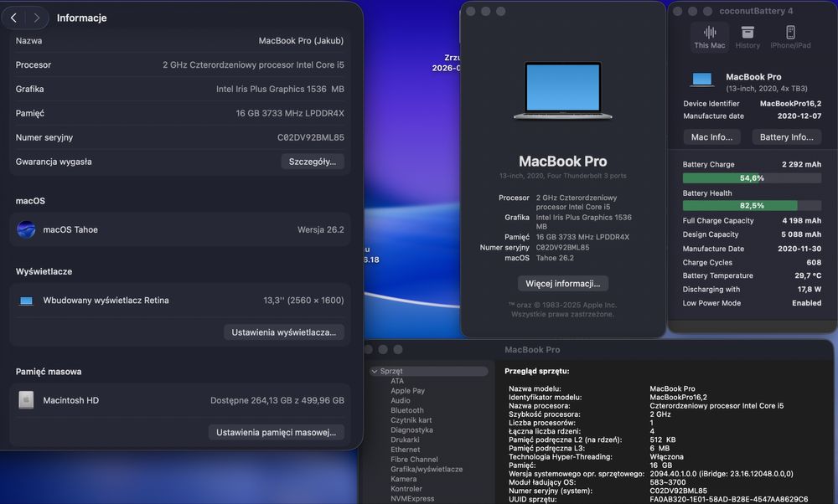This screenshot has height=504, width=838.
Task: Click Low Power Mode Enabled value
Action: pyautogui.click(x=806, y=303)
